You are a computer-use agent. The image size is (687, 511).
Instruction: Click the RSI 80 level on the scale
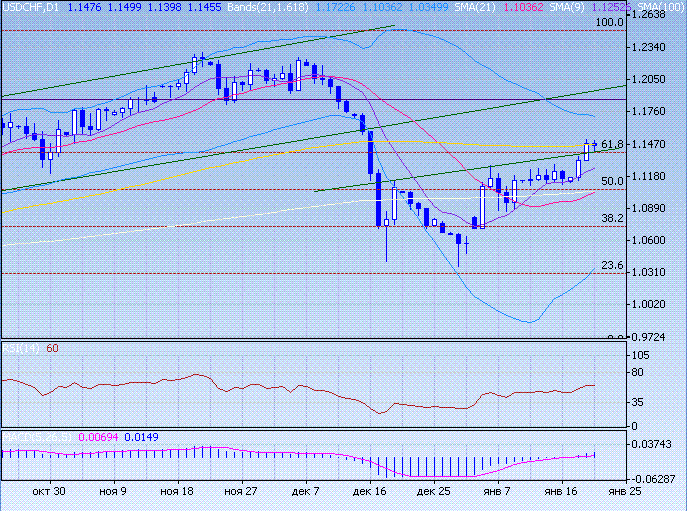[636, 373]
